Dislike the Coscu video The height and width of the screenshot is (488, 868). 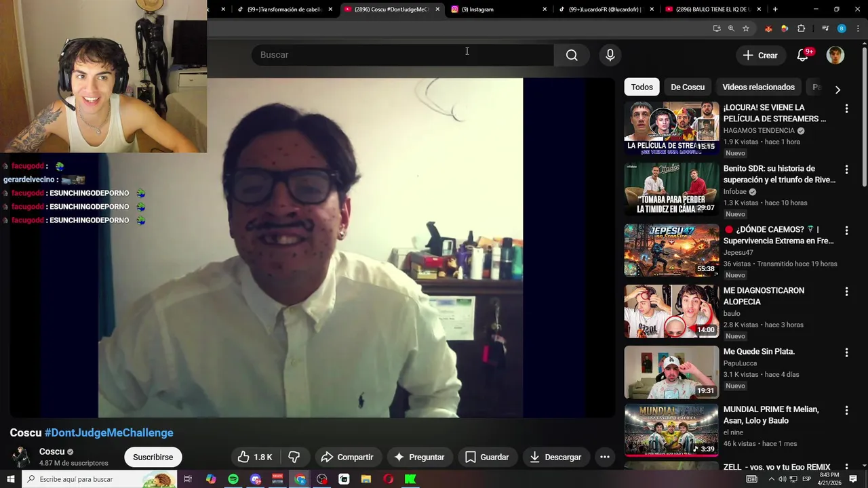(294, 457)
